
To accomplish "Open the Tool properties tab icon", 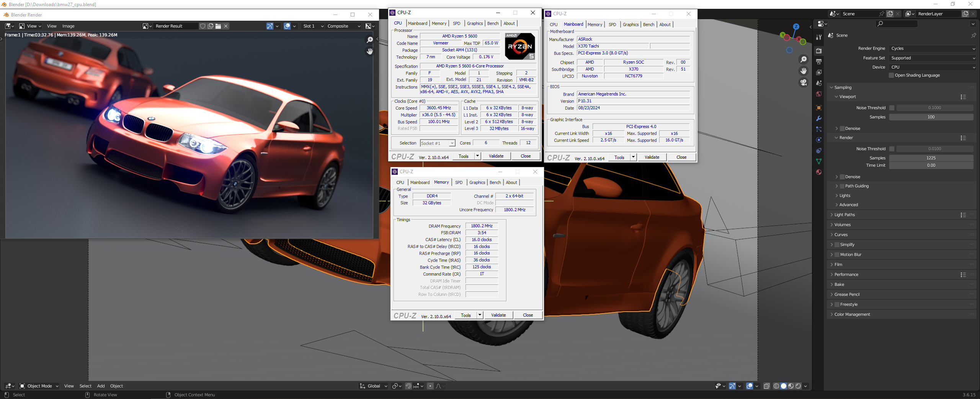I will click(818, 38).
